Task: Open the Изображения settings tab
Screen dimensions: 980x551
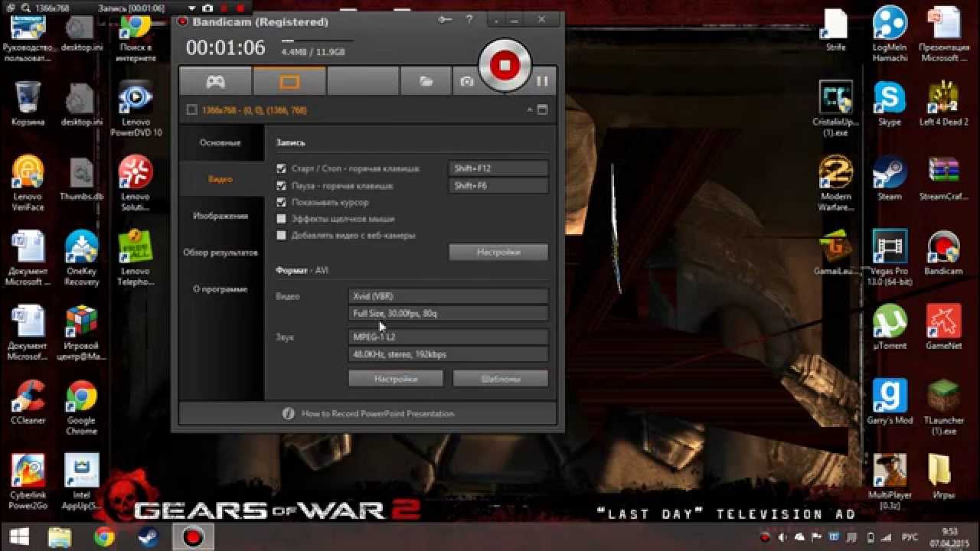Action: [220, 216]
